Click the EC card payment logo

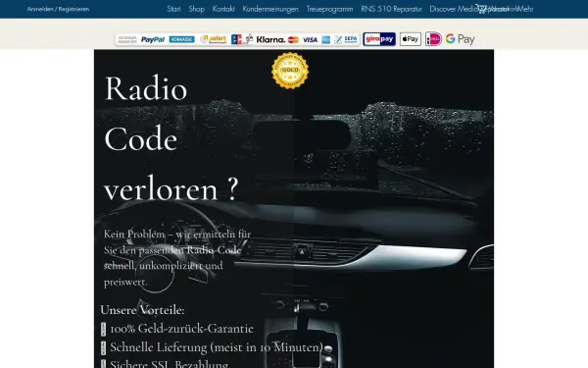236,39
